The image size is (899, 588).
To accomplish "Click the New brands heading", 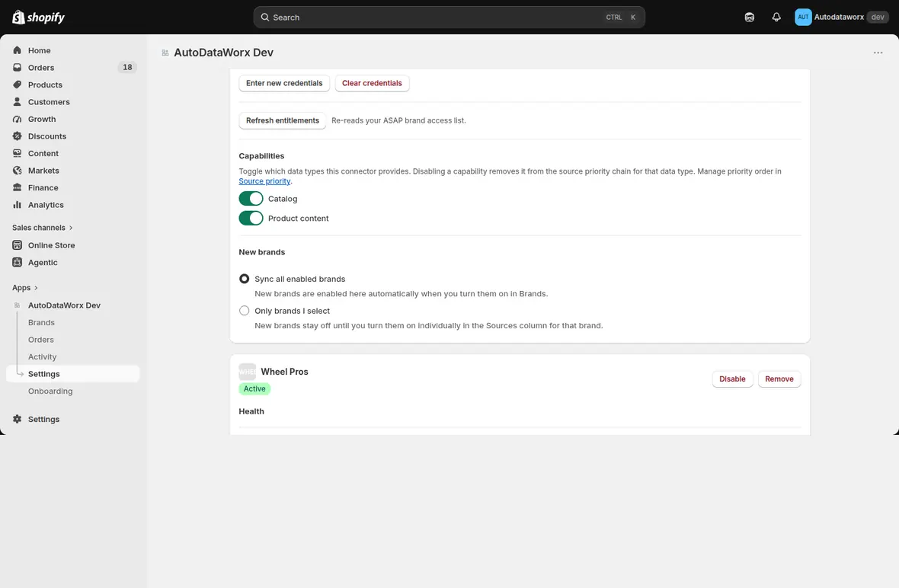I will point(262,252).
